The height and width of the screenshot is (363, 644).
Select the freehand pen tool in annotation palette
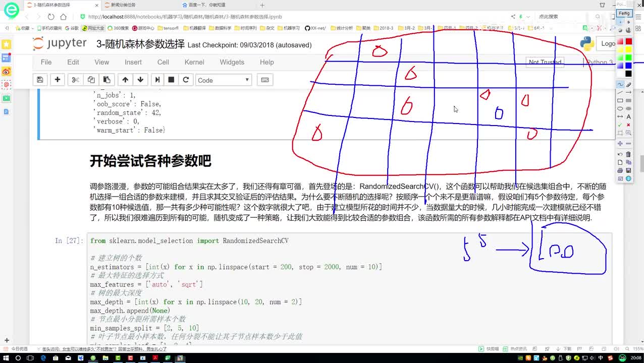click(x=620, y=84)
